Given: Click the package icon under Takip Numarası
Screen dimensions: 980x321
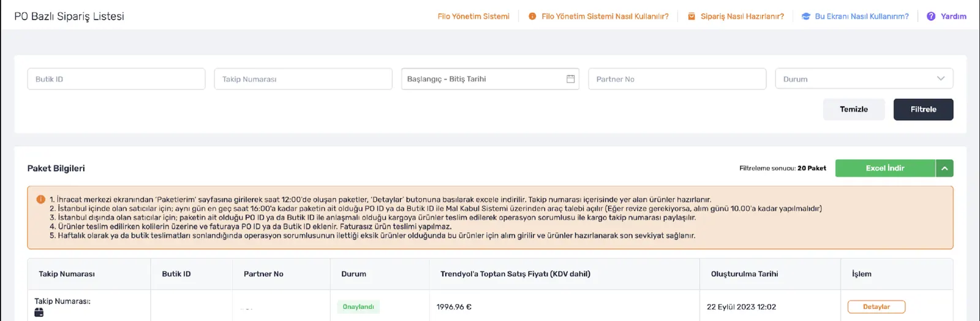Looking at the screenshot, I should coord(39,312).
